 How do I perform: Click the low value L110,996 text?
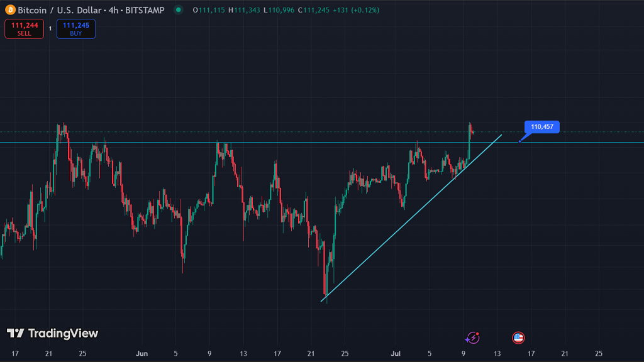pyautogui.click(x=279, y=10)
